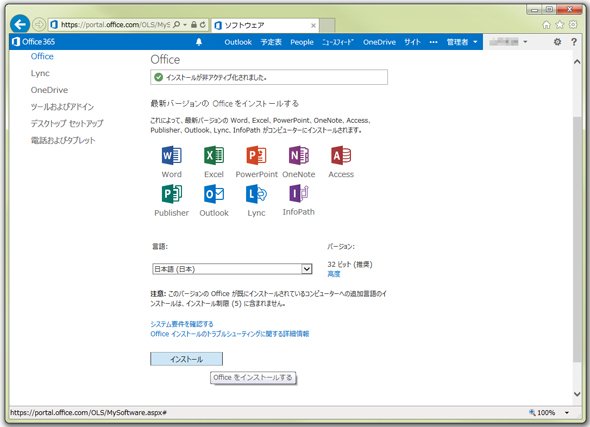Open the notifications bell icon
The height and width of the screenshot is (427, 590).
click(199, 42)
